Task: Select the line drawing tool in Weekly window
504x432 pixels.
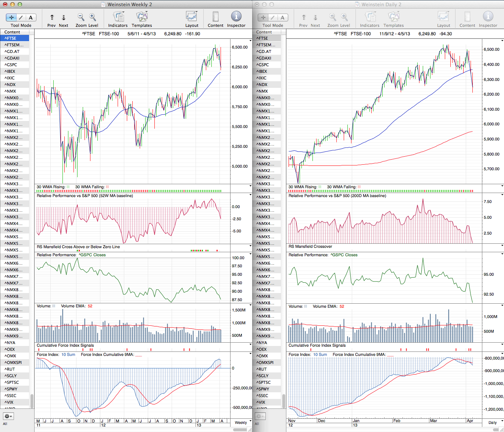Action: 21,17
